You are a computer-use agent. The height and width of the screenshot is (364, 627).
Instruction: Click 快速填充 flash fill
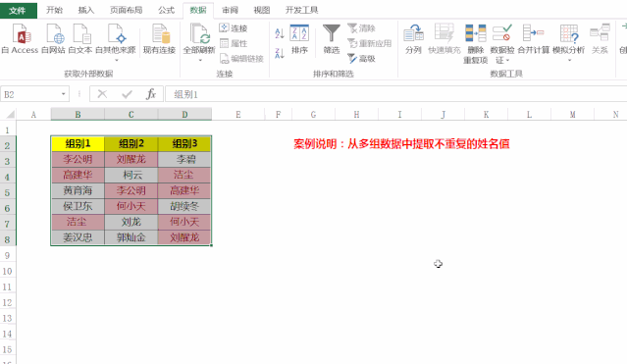444,39
